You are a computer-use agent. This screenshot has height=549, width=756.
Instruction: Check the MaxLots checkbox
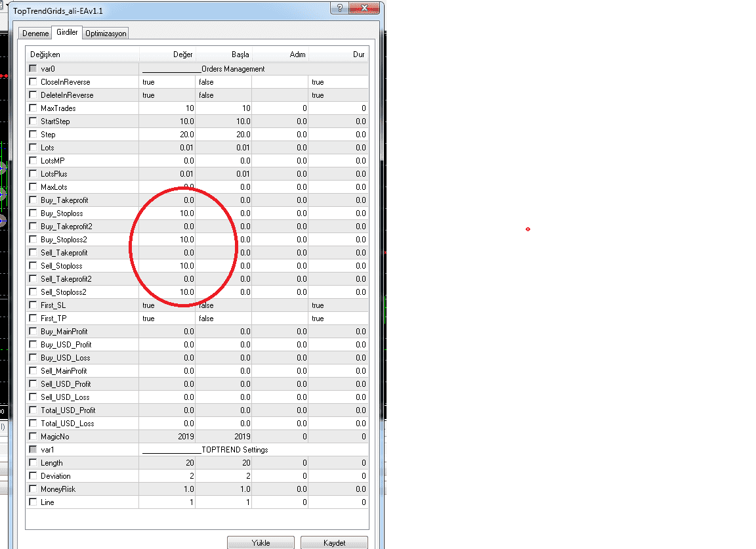pyautogui.click(x=33, y=187)
